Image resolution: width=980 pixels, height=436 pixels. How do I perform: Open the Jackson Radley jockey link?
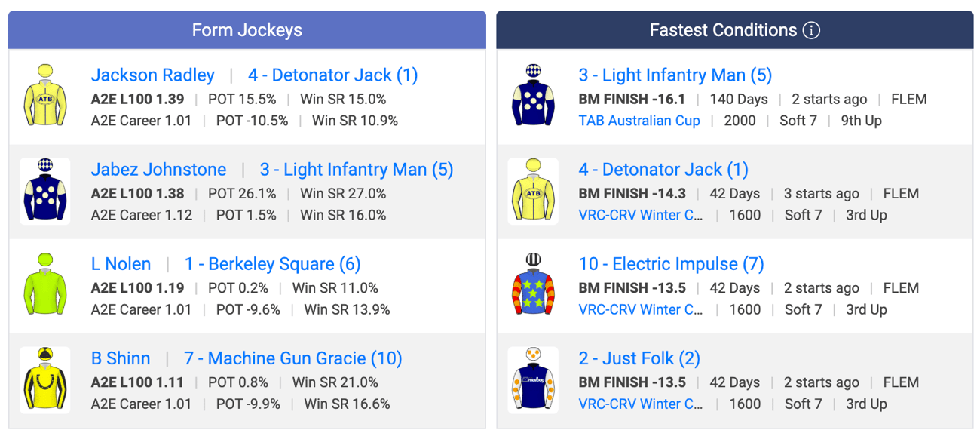[153, 75]
